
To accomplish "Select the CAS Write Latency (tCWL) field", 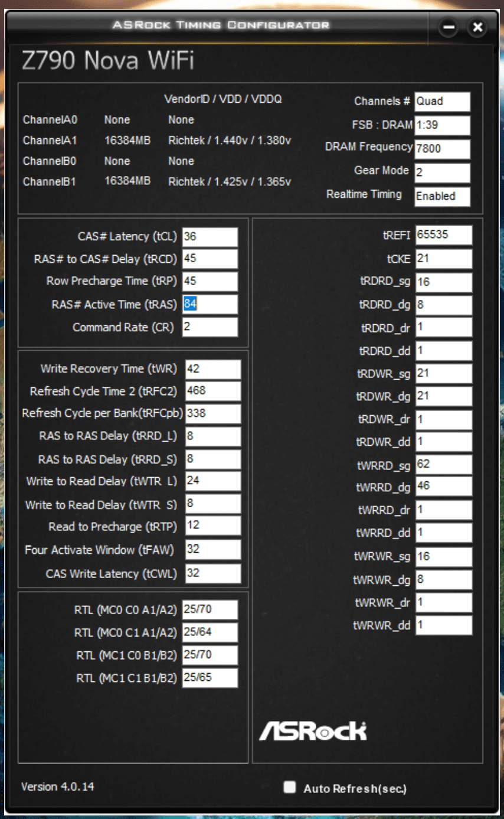I will (212, 573).
